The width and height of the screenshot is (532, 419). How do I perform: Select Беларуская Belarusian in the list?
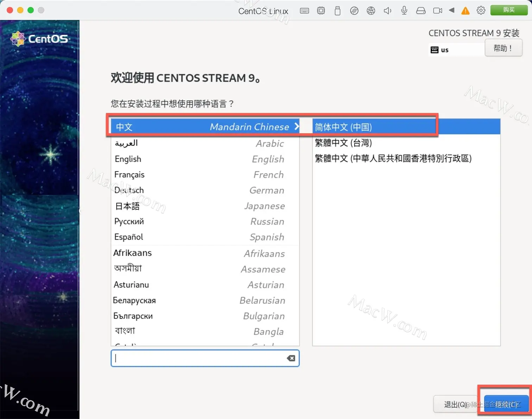click(x=205, y=300)
